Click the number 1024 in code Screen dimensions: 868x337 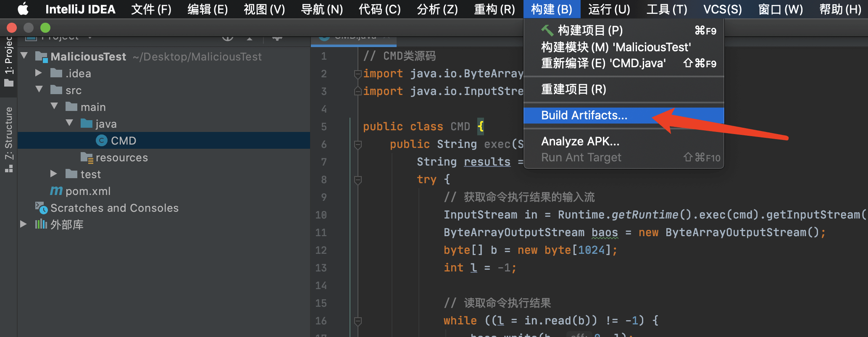(591, 250)
